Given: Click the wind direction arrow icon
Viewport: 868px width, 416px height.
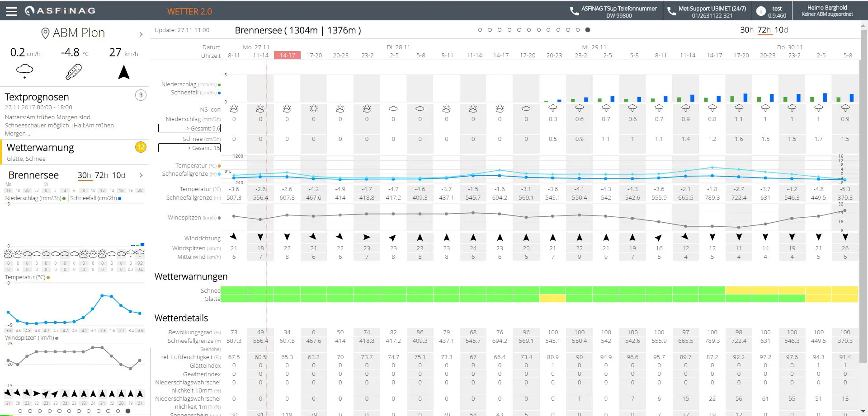Looking at the screenshot, I should 123,72.
